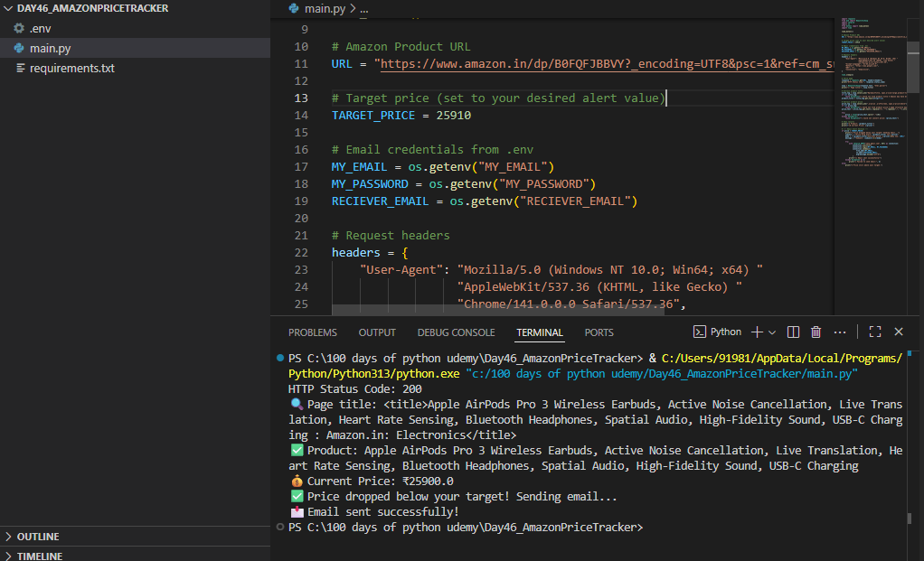924x561 pixels.
Task: Create a new terminal with the plus icon
Action: click(x=758, y=332)
